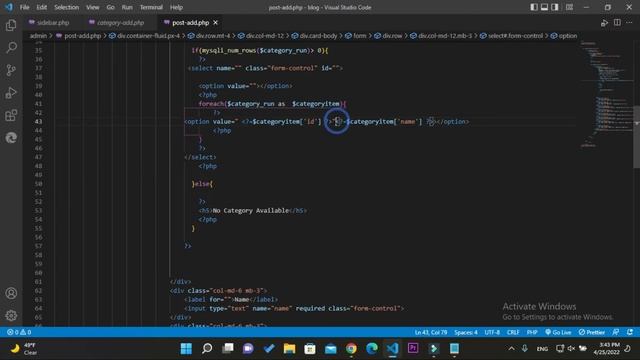Screen dimensions: 640x360
Task: Open the Selection menu
Action: (x=67, y=7)
